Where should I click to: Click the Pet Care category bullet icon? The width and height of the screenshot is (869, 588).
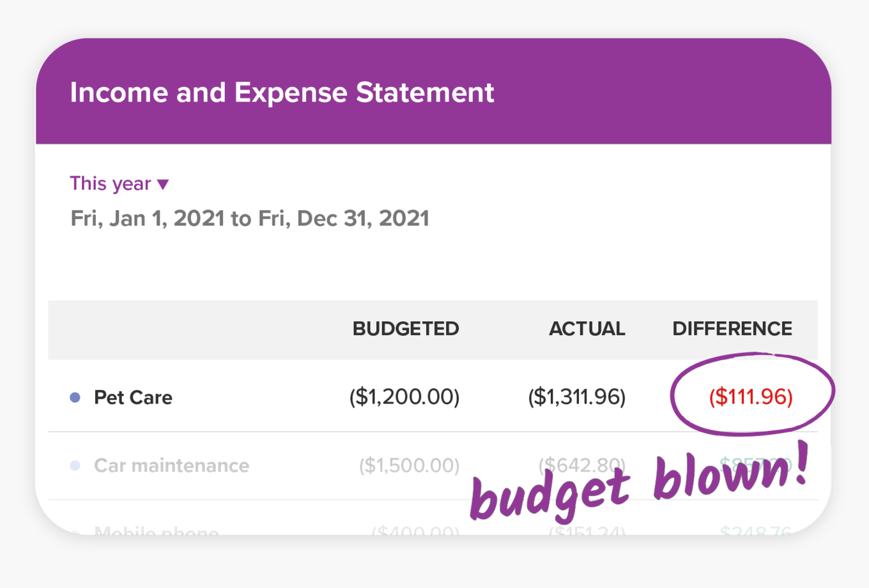(x=75, y=396)
